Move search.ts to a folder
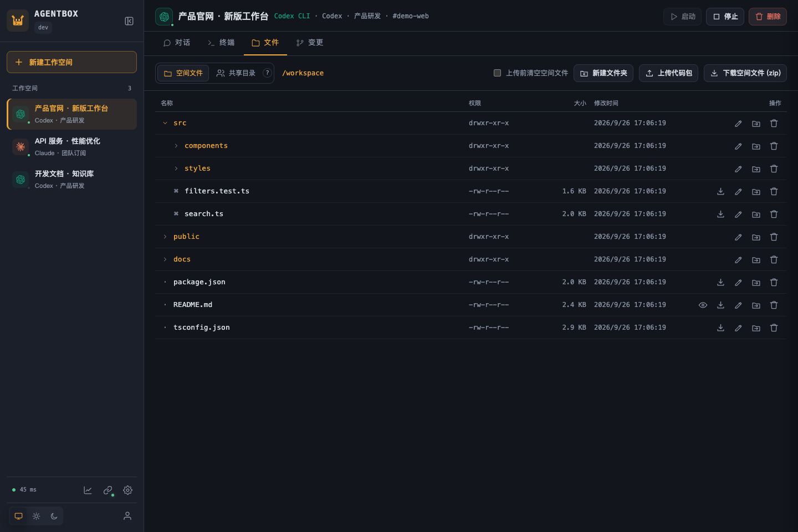Viewport: 798px width, 532px height. coord(756,214)
